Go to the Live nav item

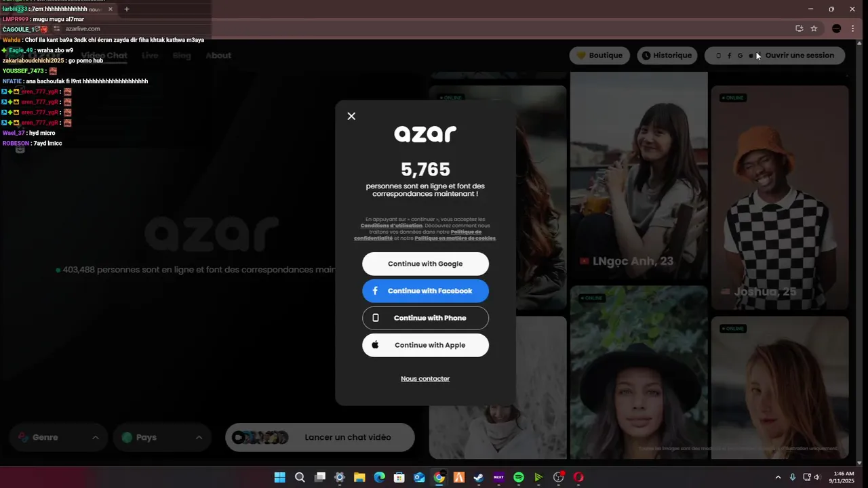[x=150, y=56]
